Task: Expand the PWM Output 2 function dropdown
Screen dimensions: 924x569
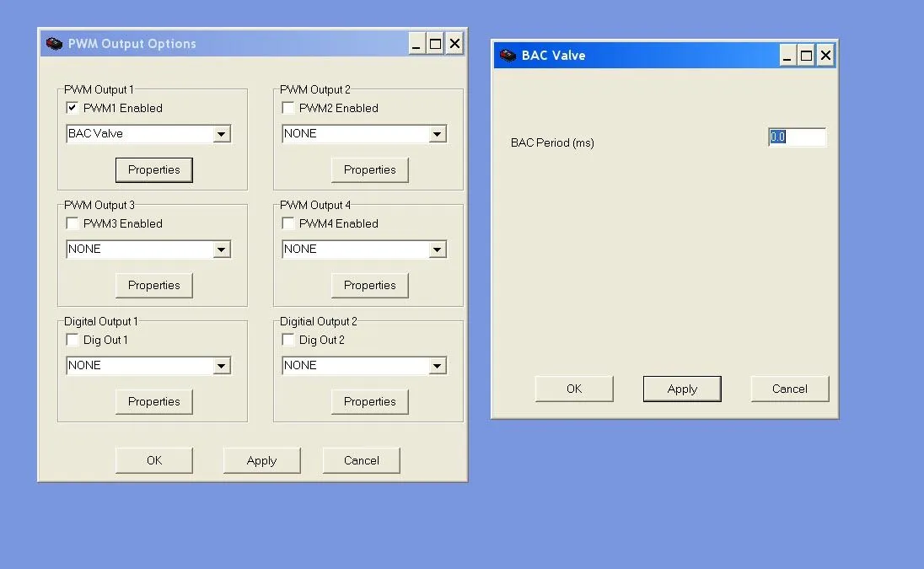Action: [437, 134]
